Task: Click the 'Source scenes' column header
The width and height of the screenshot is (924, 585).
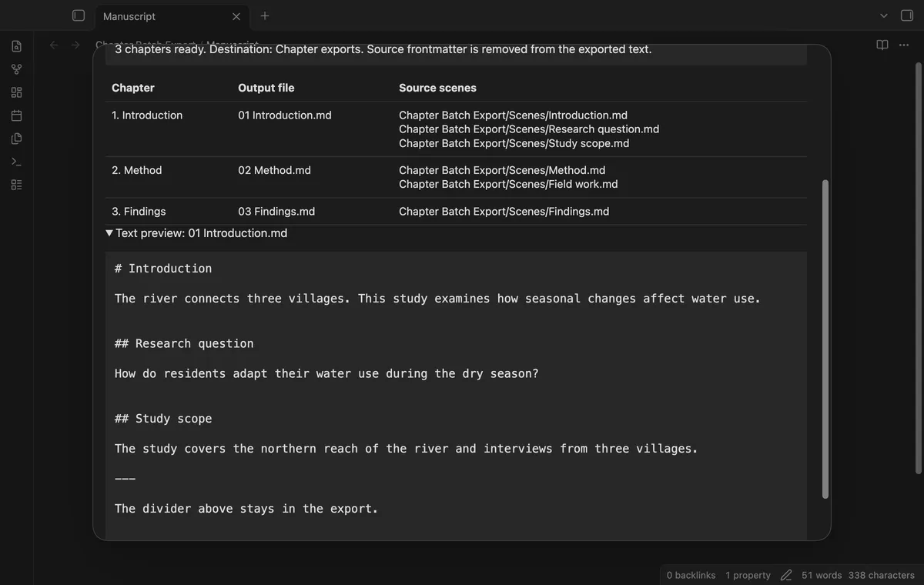Action: 437,88
